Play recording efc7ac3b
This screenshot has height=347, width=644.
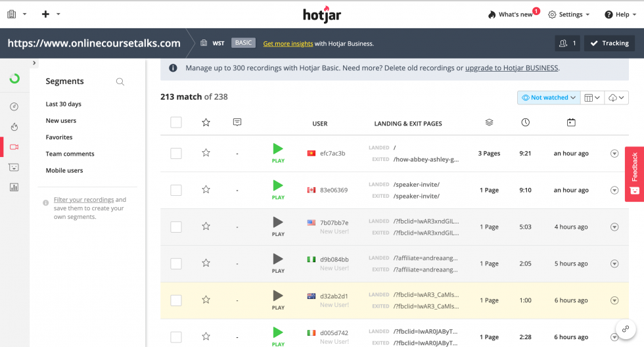click(x=278, y=153)
